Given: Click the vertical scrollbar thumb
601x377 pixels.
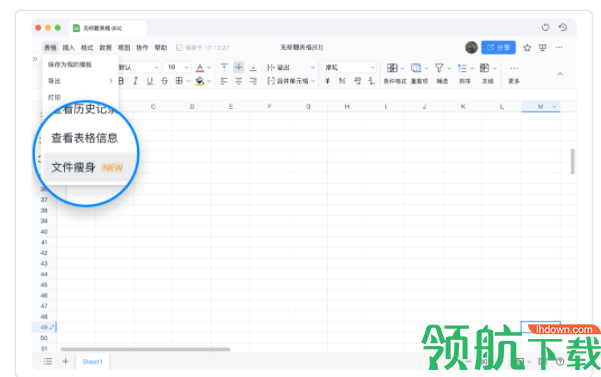Looking at the screenshot, I should pos(573,161).
